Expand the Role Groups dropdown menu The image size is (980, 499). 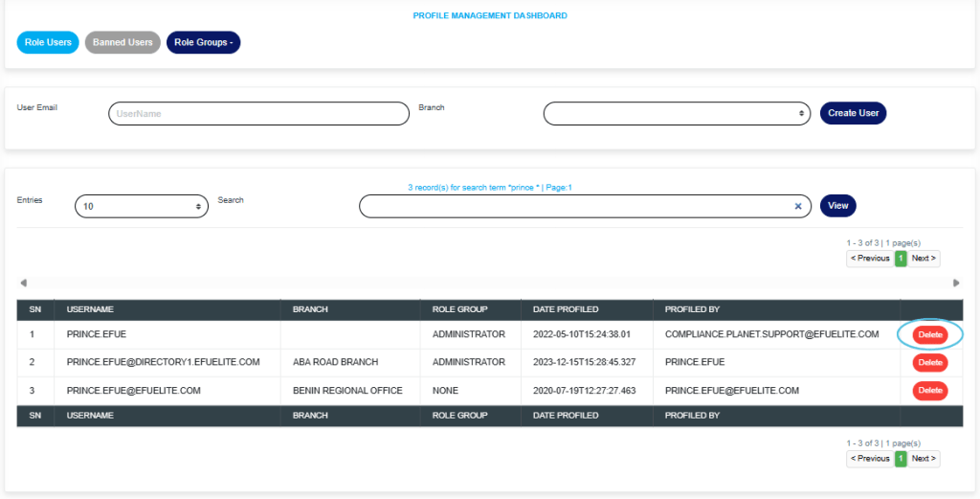point(203,43)
